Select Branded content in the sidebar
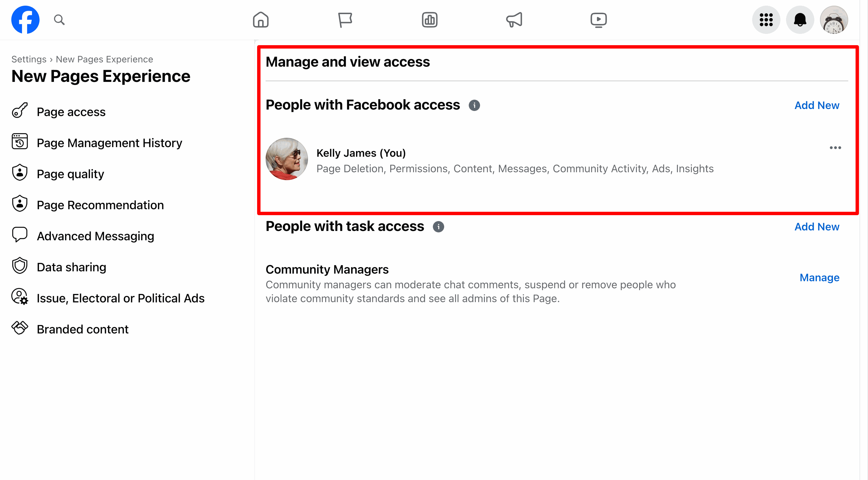868x480 pixels. tap(83, 329)
